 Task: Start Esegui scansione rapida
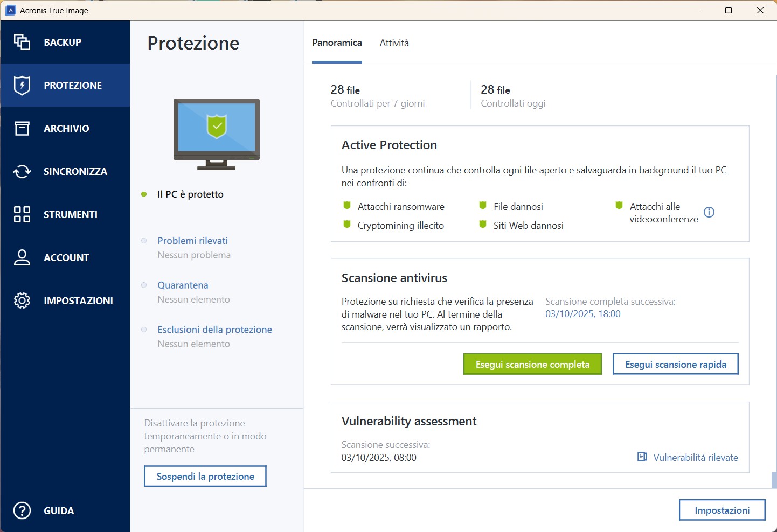pyautogui.click(x=675, y=365)
